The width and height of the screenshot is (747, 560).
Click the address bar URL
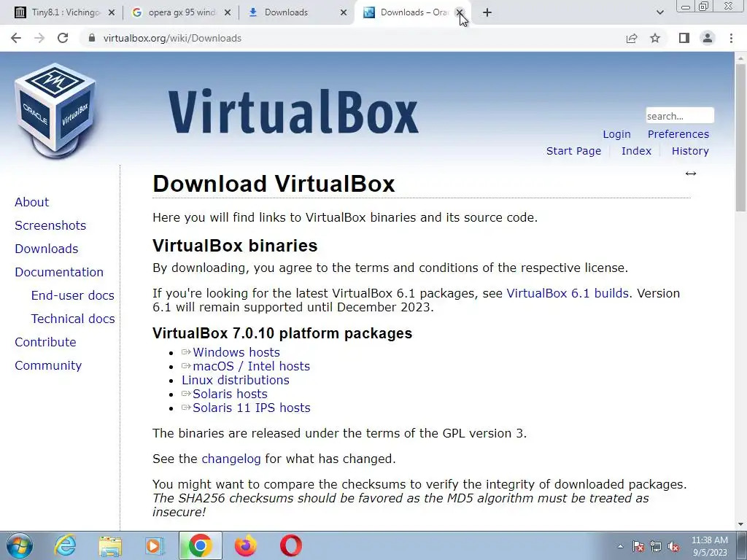click(x=172, y=38)
